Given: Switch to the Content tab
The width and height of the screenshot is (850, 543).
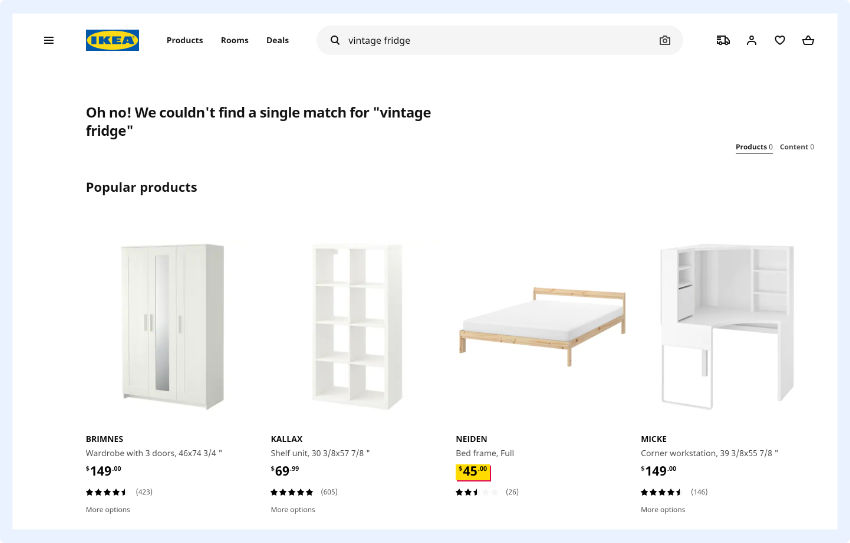Looking at the screenshot, I should coord(796,147).
